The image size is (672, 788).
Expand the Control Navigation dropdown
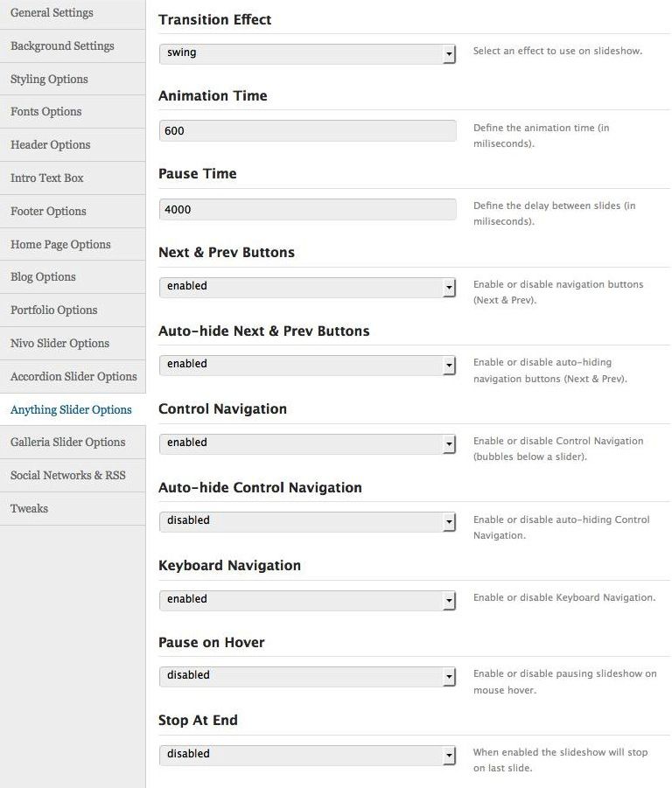(x=307, y=443)
